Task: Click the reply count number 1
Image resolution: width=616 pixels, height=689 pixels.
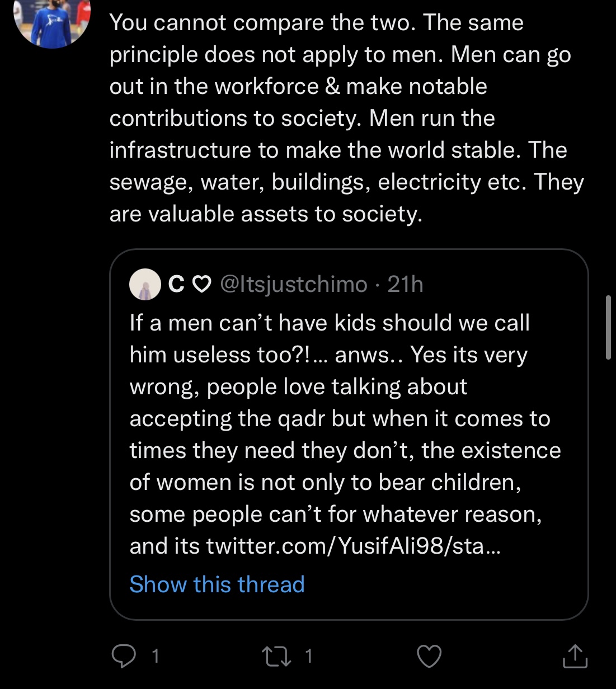Action: [x=156, y=656]
